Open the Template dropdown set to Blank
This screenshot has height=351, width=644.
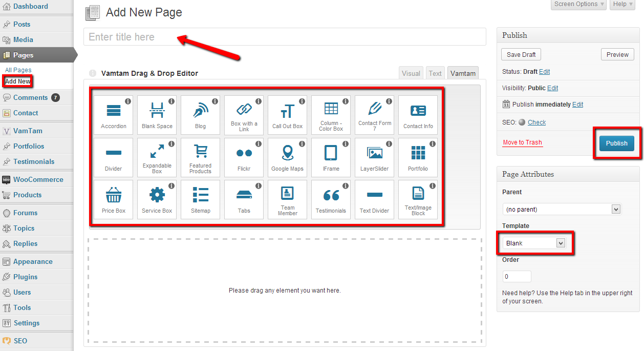(x=534, y=243)
